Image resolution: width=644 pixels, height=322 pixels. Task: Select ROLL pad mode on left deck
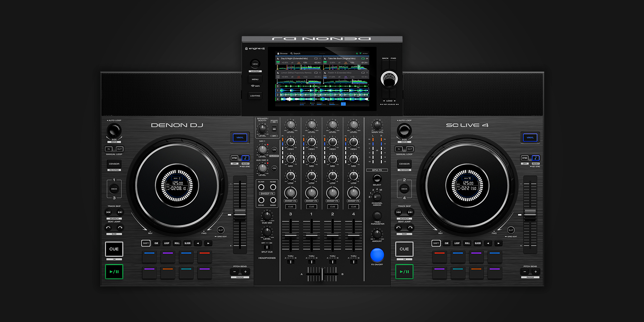pyautogui.click(x=177, y=243)
